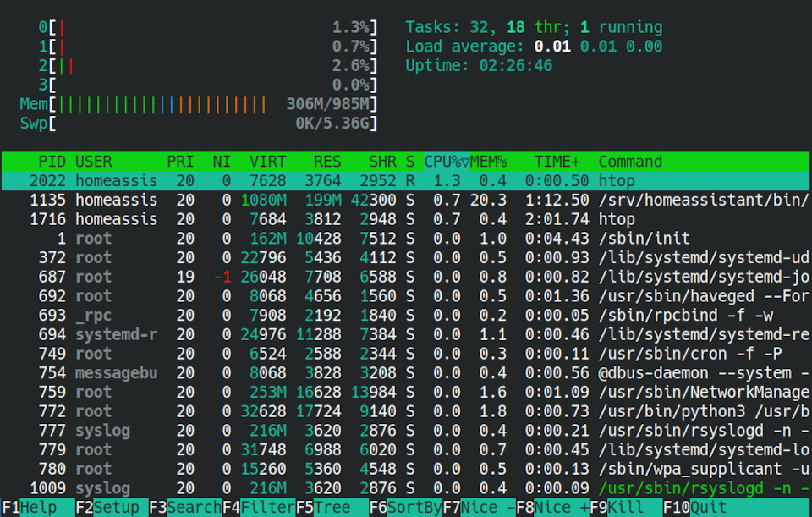The width and height of the screenshot is (812, 517).
Task: Select the highlighted htop process row PID 2022
Action: [x=406, y=181]
